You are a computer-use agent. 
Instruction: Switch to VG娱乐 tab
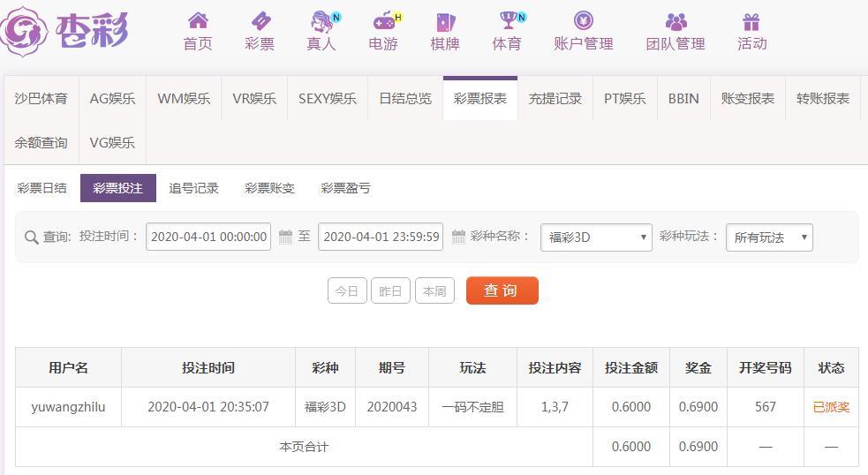(112, 142)
